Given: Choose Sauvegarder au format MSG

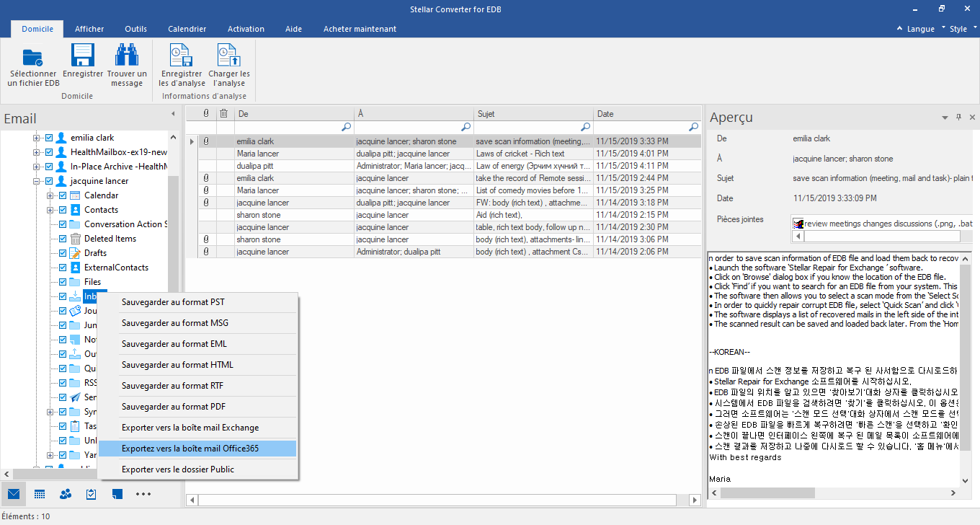Looking at the screenshot, I should point(198,323).
